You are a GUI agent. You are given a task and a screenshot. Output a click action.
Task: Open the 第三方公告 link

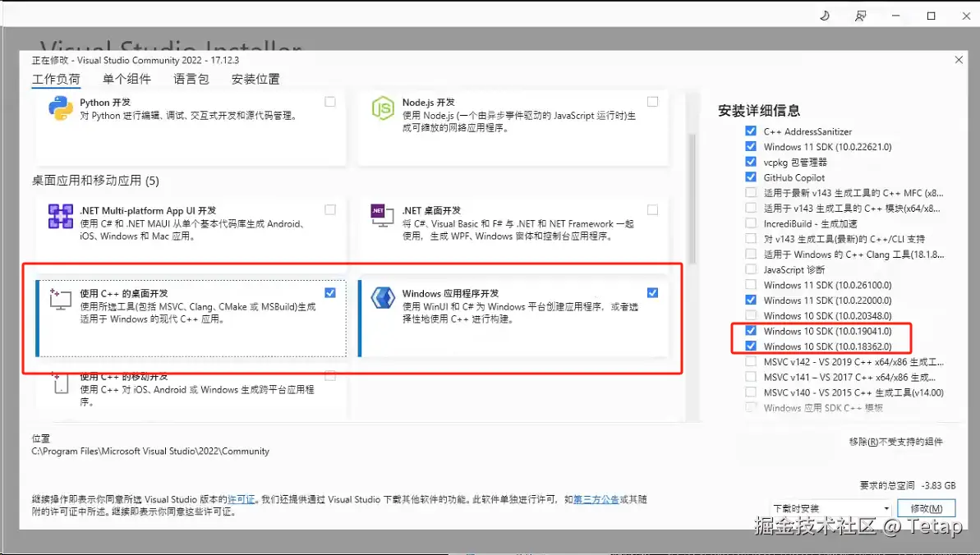click(596, 499)
